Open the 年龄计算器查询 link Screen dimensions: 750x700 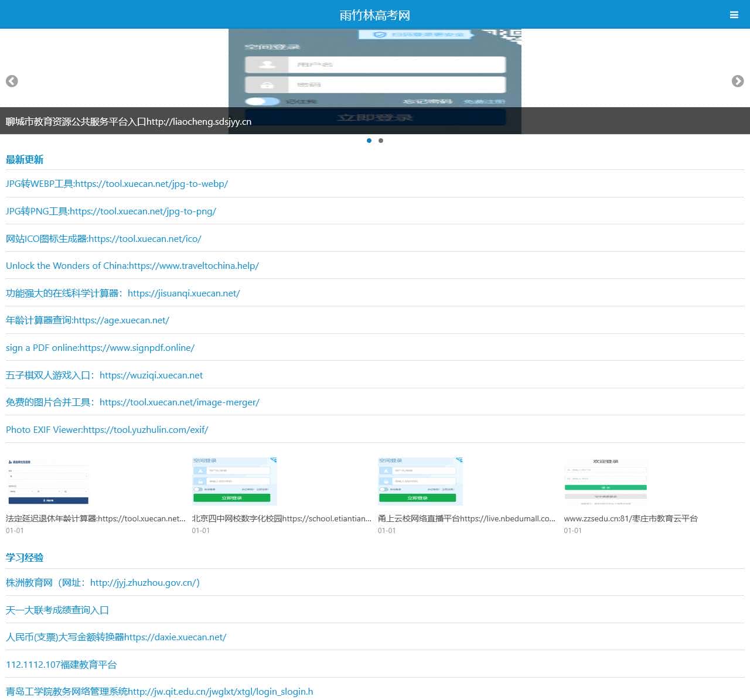point(87,320)
